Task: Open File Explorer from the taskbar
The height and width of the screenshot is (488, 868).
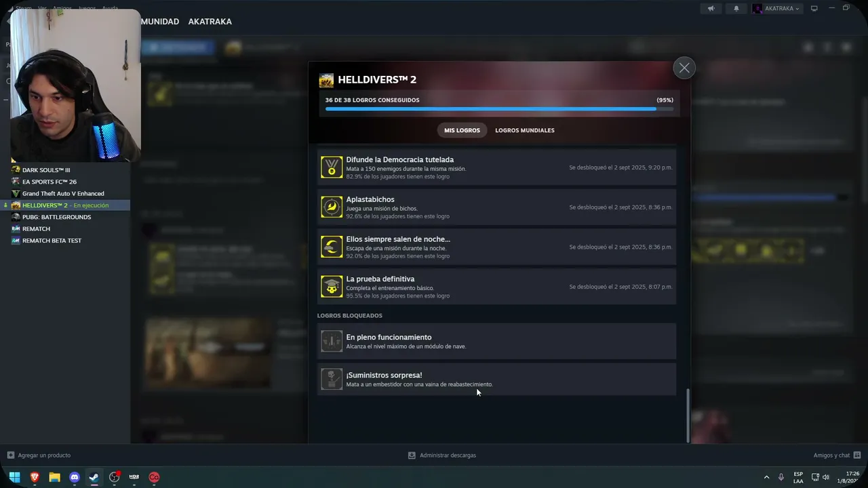Action: (54, 477)
